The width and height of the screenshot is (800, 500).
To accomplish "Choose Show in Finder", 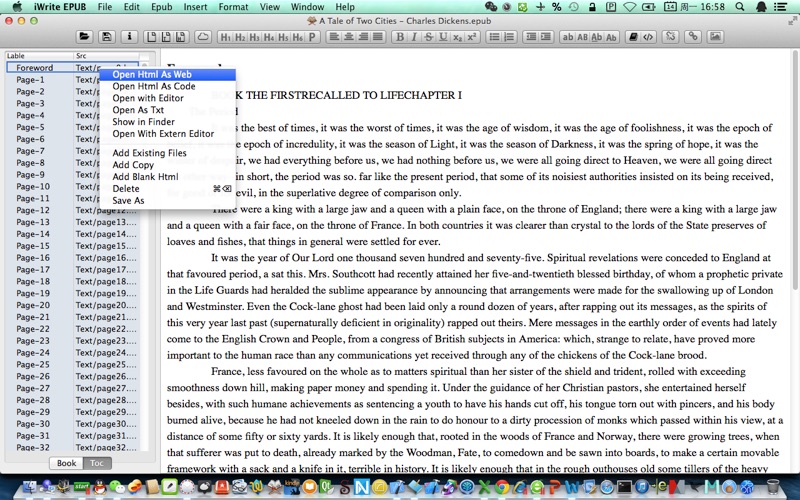I will (x=167, y=121).
